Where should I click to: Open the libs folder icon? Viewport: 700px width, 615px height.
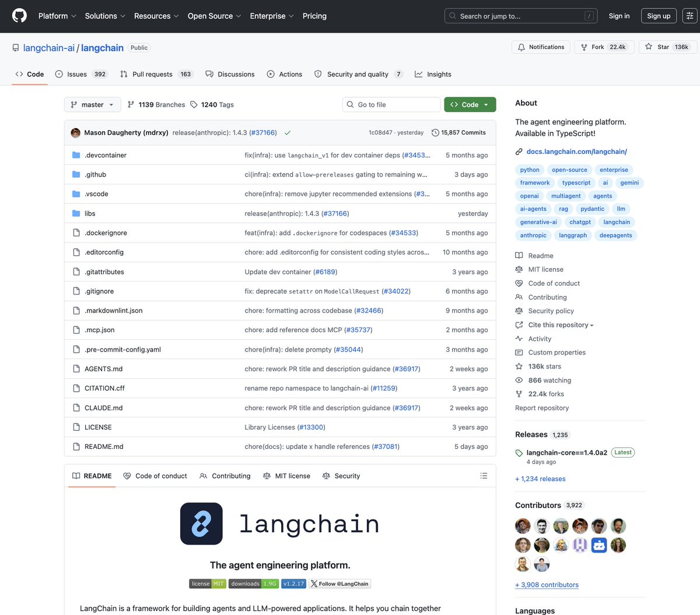(76, 213)
